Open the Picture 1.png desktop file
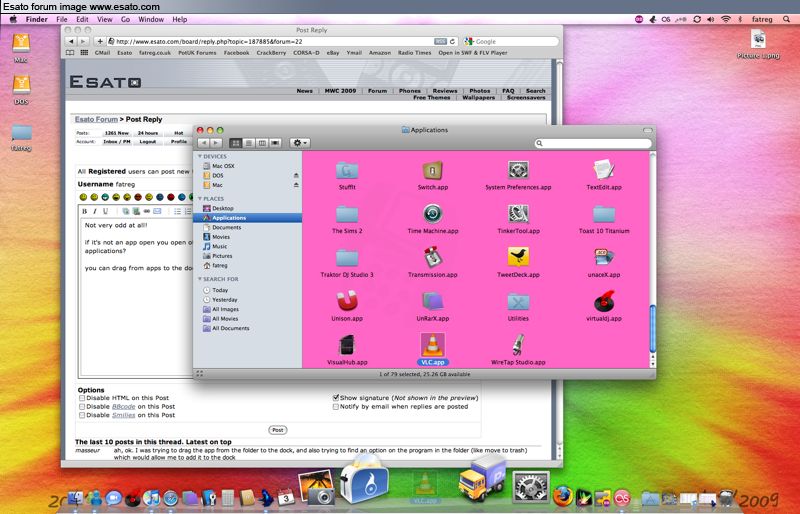 pos(758,39)
